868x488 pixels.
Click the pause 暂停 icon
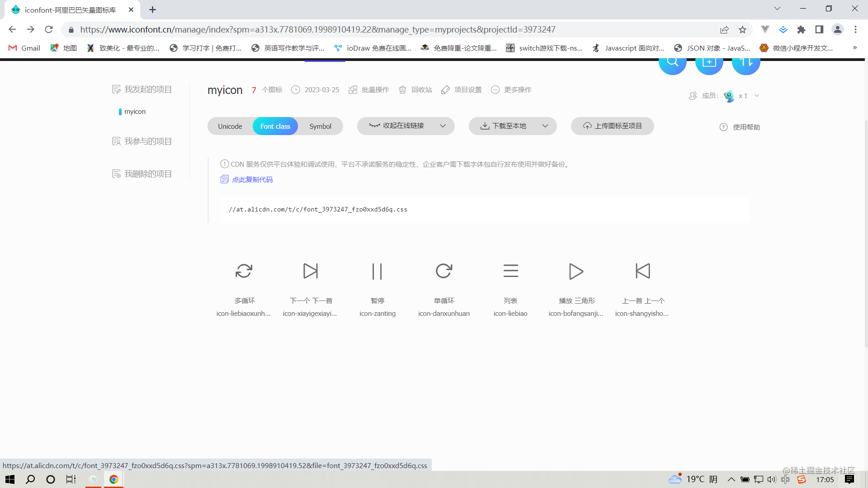point(377,271)
